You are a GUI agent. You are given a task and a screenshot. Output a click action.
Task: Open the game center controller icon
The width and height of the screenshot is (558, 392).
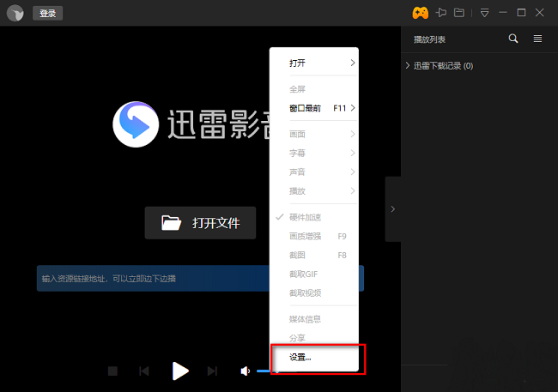click(x=420, y=13)
